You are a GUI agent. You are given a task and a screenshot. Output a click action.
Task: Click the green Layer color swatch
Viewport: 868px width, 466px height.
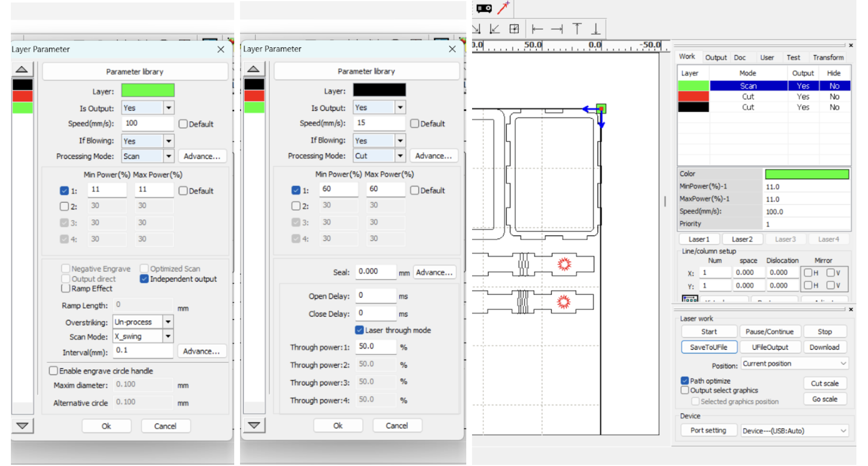148,91
